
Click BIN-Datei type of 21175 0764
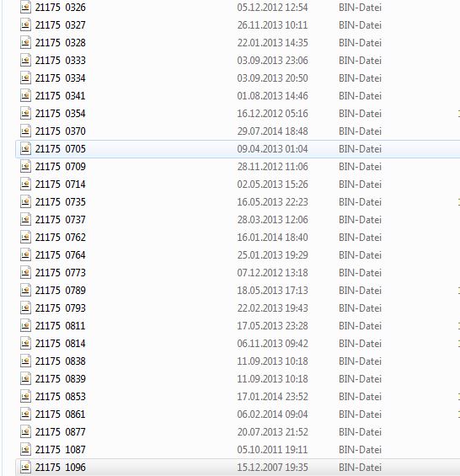coord(360,255)
